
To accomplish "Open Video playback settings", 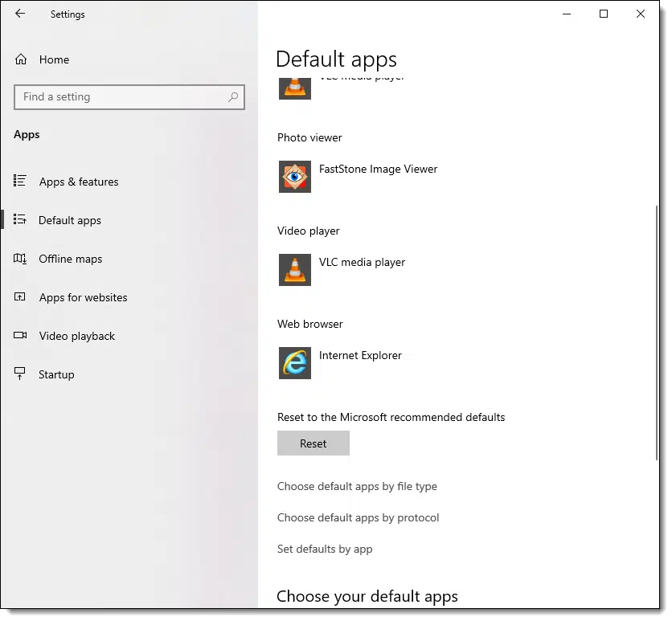I will coord(77,336).
